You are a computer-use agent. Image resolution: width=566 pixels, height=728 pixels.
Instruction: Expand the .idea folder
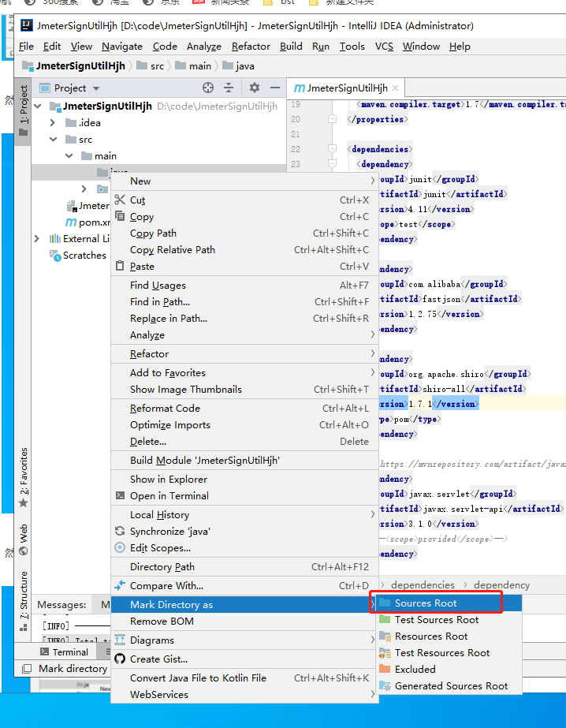tap(53, 122)
